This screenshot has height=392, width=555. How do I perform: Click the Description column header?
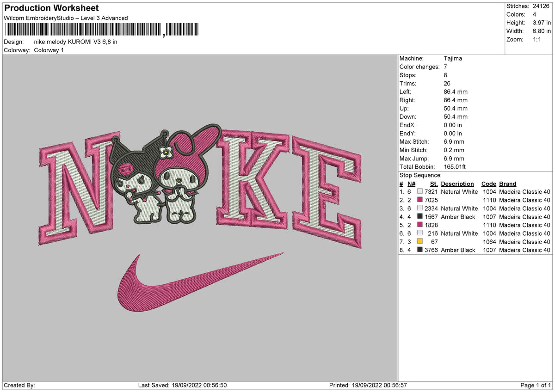pos(457,184)
